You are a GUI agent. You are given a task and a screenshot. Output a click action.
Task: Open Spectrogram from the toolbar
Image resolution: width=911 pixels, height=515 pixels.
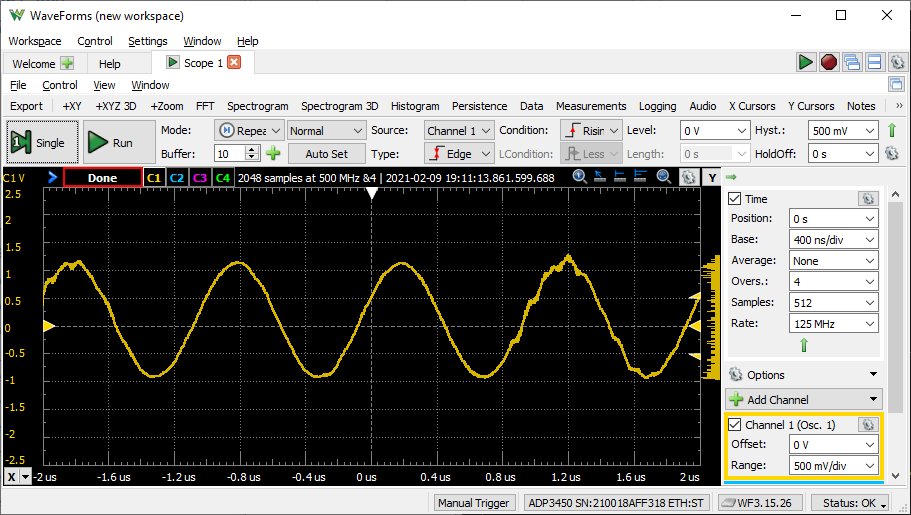[x=257, y=106]
